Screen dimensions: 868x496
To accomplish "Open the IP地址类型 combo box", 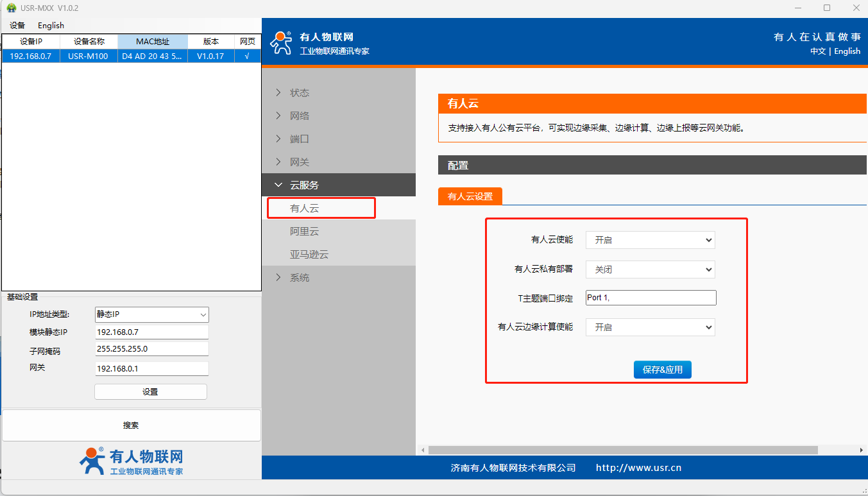I will coord(151,314).
